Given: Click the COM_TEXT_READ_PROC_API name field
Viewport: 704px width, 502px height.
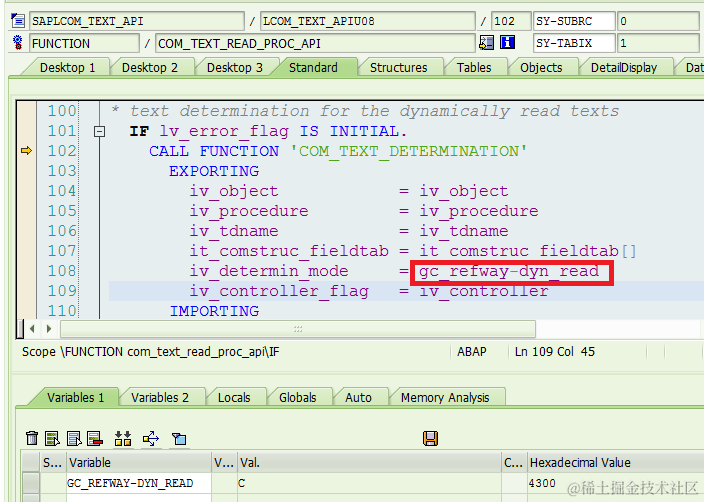Looking at the screenshot, I should point(315,43).
